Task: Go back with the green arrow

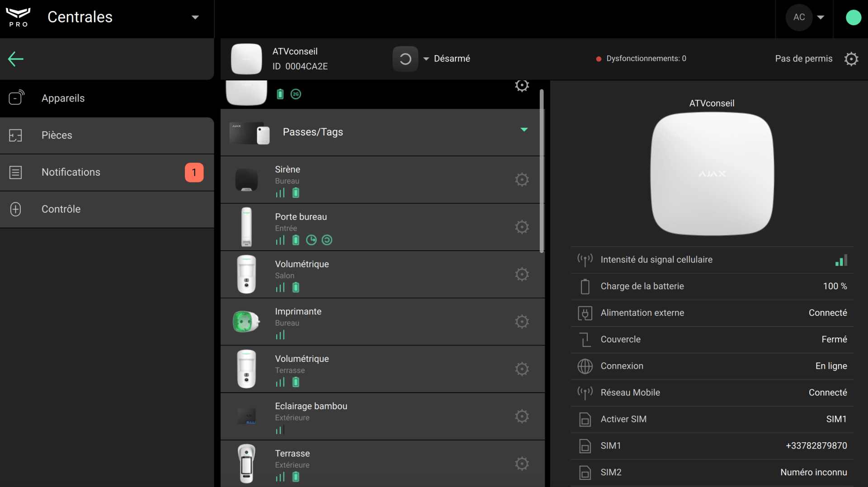Action: (16, 59)
